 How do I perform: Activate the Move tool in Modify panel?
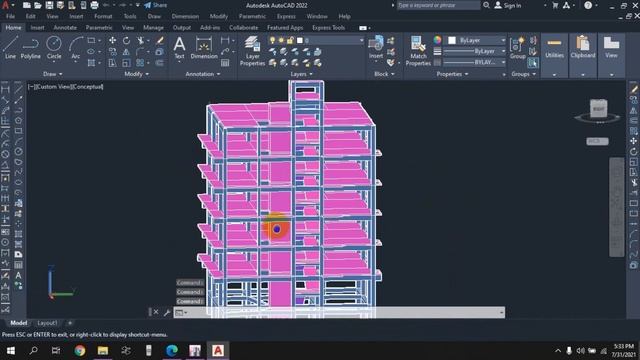click(x=112, y=40)
